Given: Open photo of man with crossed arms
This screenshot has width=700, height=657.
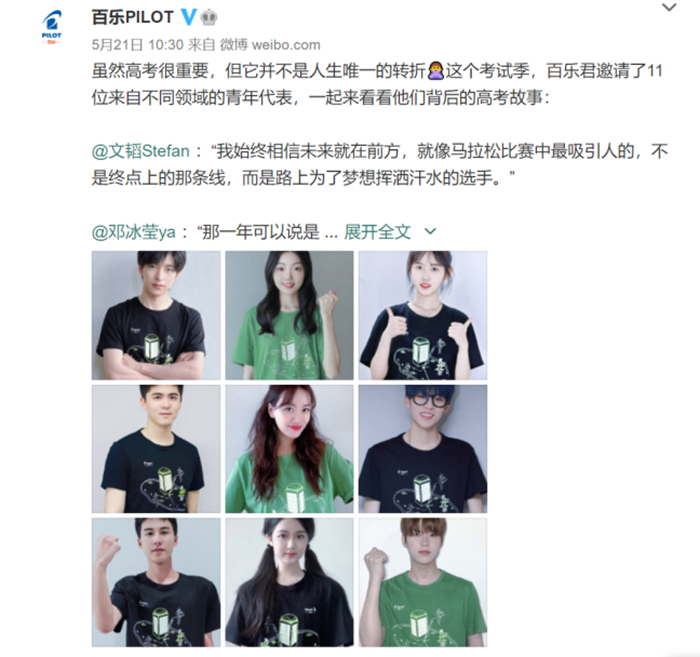Looking at the screenshot, I should (156, 315).
